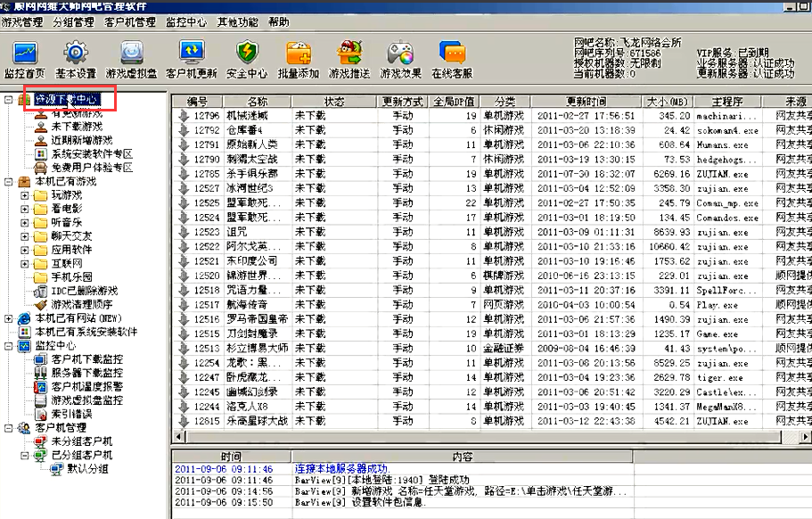The image size is (812, 519).
Task: Open 分组管理 menu
Action: 74,22
